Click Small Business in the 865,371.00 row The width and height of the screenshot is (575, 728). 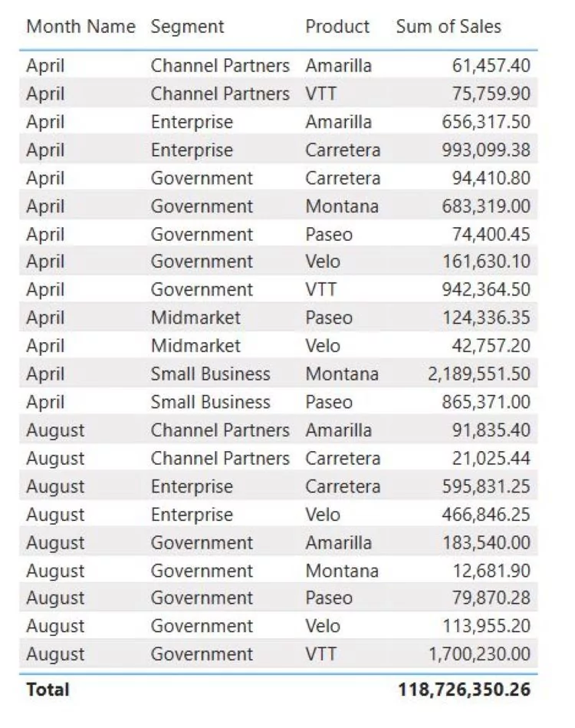pos(210,403)
